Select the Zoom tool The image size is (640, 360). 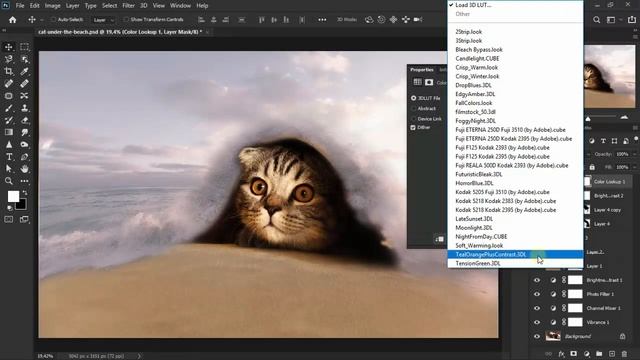click(x=9, y=181)
